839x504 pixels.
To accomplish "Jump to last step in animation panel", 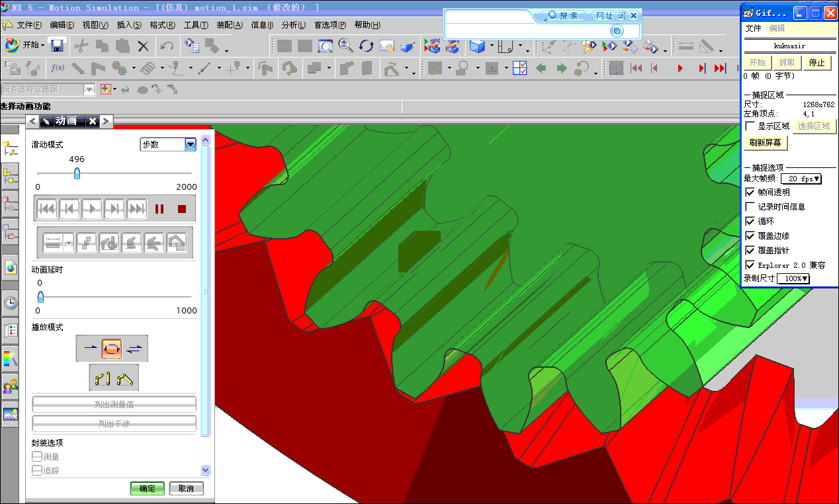I will point(137,209).
